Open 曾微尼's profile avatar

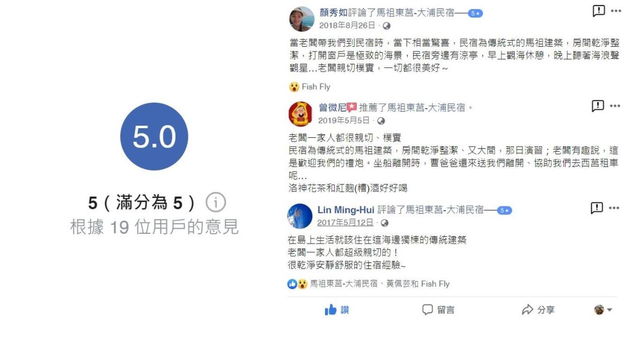click(301, 114)
